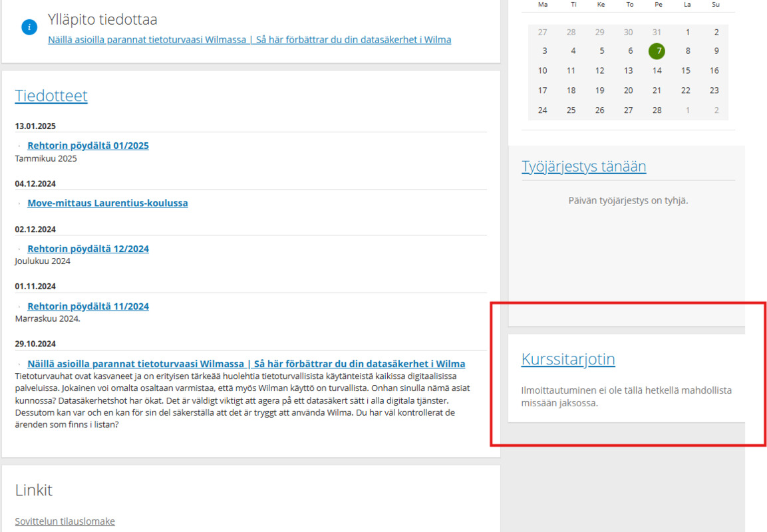
Task: Open the Kurssitarjotin link
Action: point(568,359)
